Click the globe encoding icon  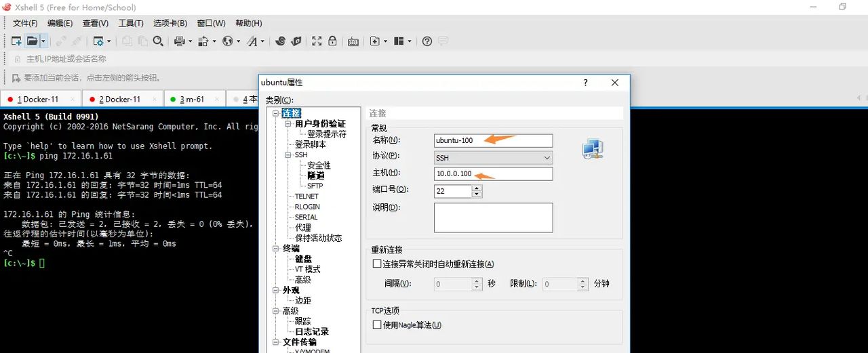(x=227, y=41)
